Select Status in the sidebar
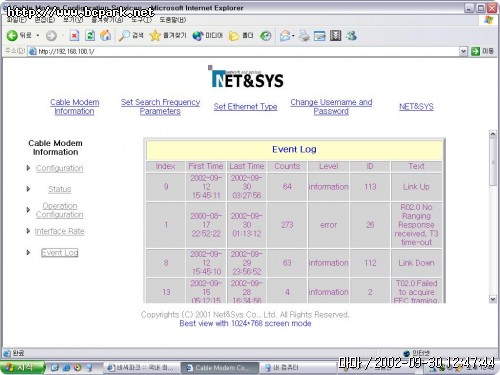This screenshot has height=375, width=500. pyautogui.click(x=60, y=189)
